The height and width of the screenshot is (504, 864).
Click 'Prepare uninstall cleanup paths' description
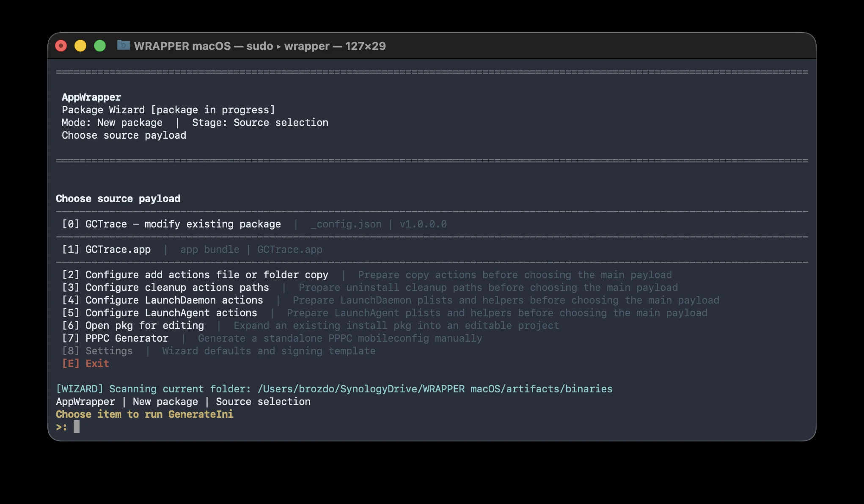coord(488,288)
